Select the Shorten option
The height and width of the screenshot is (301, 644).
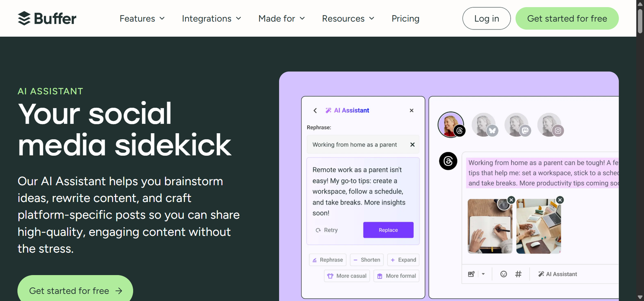(367, 260)
